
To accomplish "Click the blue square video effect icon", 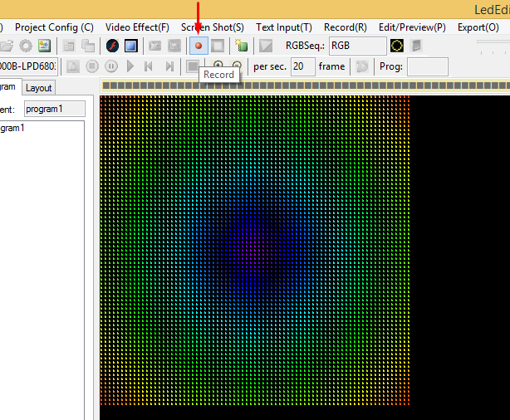I will click(x=131, y=46).
